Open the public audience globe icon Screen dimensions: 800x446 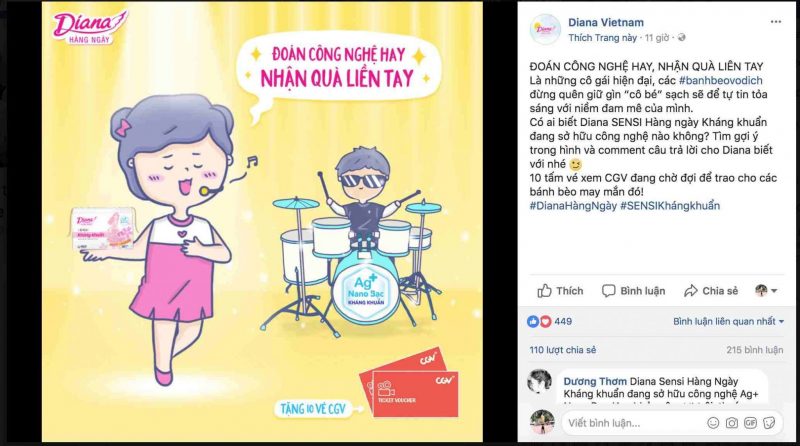click(682, 38)
